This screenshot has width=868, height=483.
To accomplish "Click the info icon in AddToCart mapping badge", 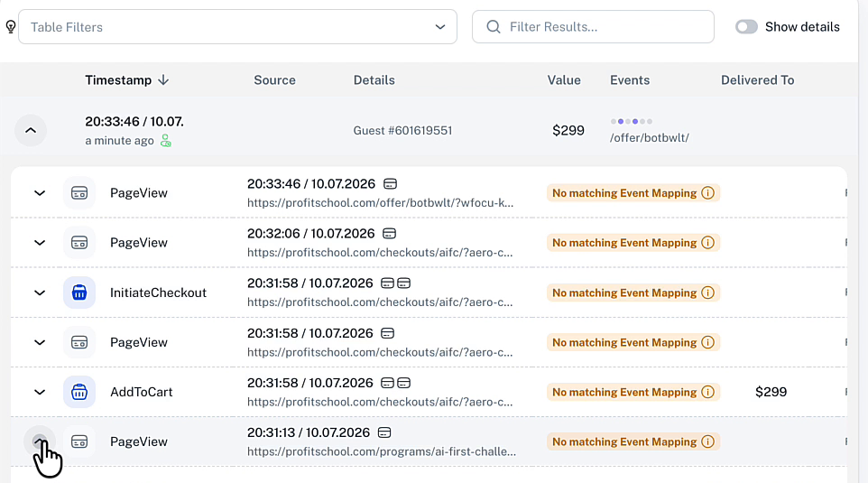I will 707,392.
